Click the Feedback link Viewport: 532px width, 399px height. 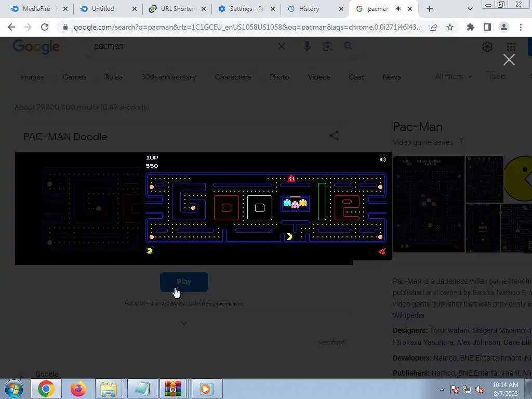coord(332,342)
